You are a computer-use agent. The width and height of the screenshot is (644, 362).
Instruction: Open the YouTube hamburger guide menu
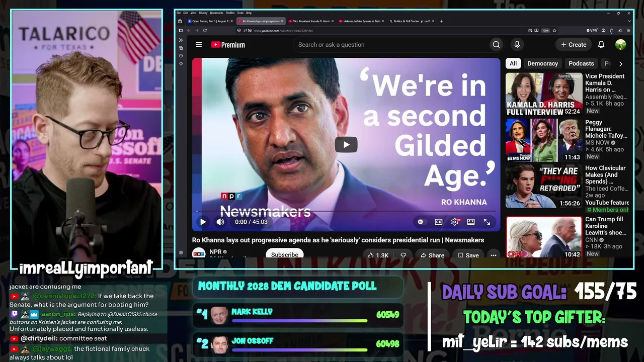click(x=199, y=45)
